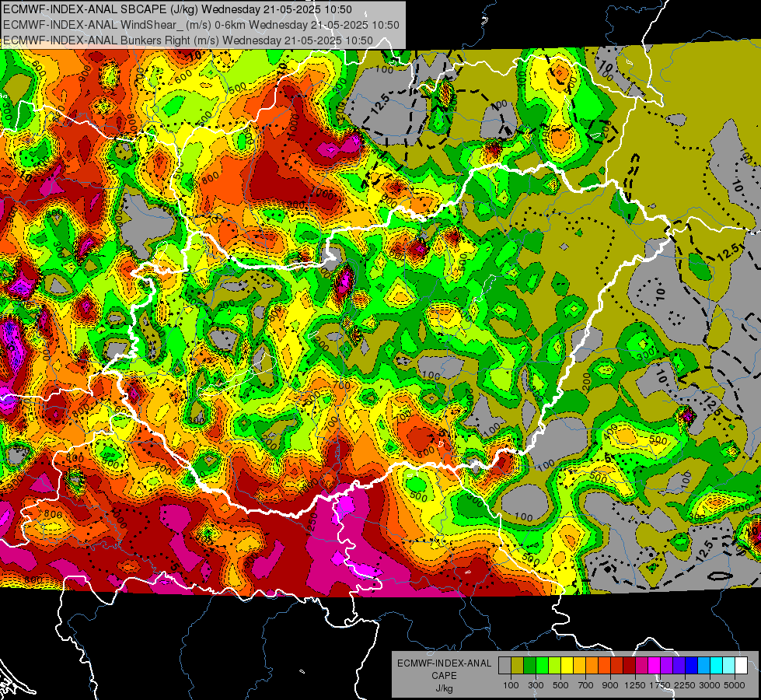Click the legend value 300
Viewport: 761px width, 700px height.
(536, 685)
